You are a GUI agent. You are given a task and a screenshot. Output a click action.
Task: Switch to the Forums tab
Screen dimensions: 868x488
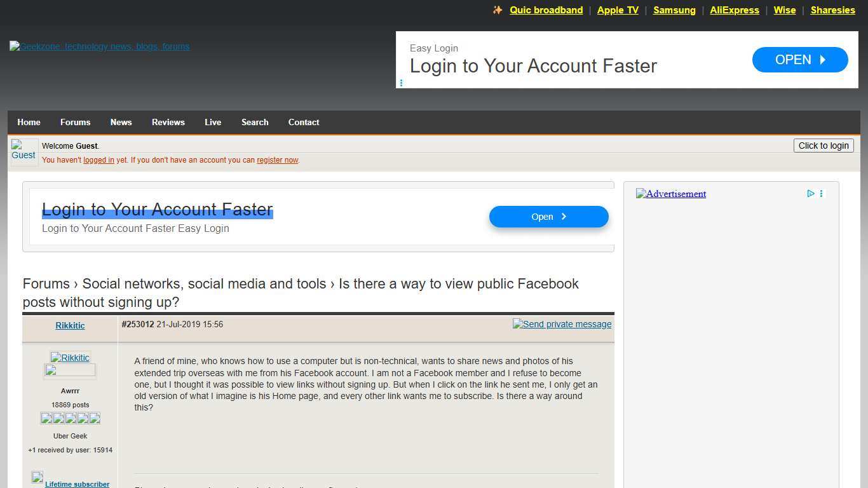click(x=75, y=122)
